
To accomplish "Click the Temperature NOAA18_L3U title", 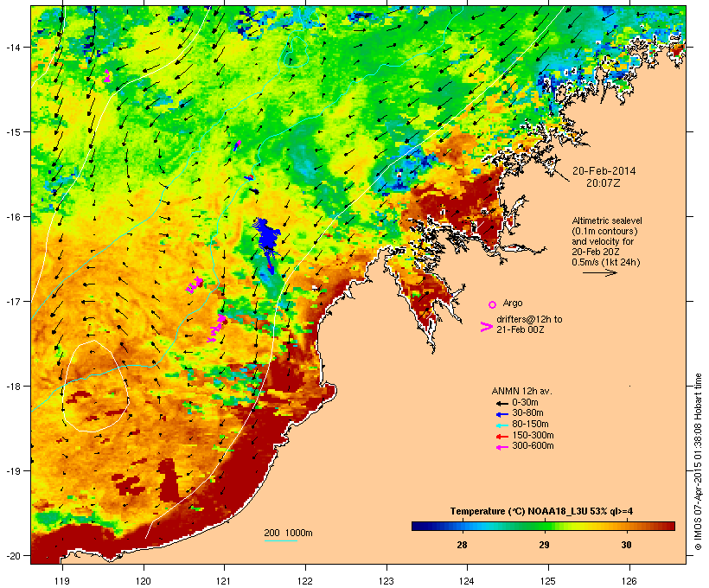I will tap(541, 512).
